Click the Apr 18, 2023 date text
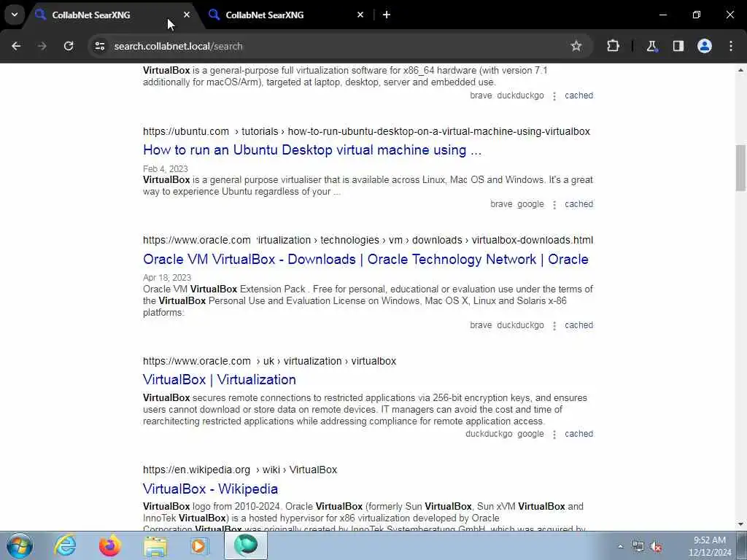 [x=167, y=278]
